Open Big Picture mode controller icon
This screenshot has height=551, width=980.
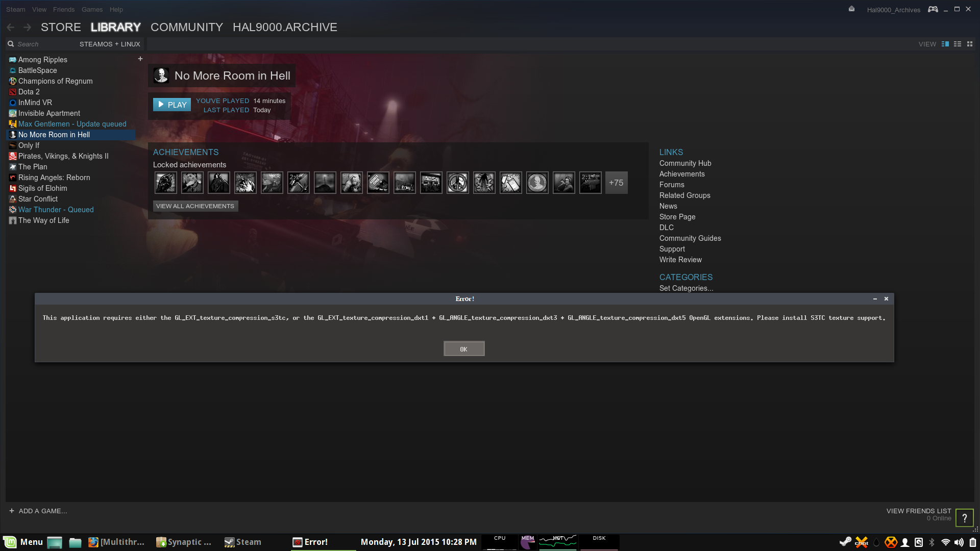933,9
